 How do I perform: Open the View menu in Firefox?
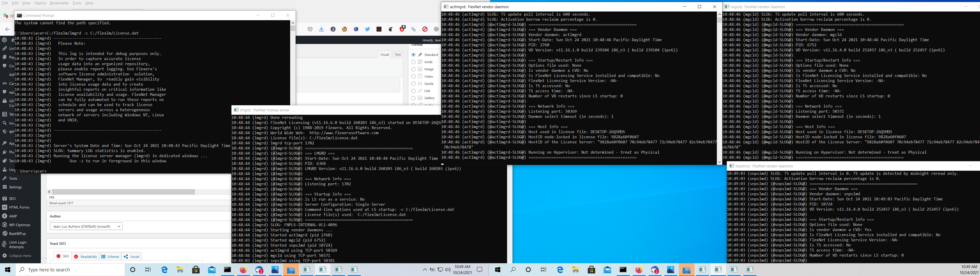click(26, 3)
